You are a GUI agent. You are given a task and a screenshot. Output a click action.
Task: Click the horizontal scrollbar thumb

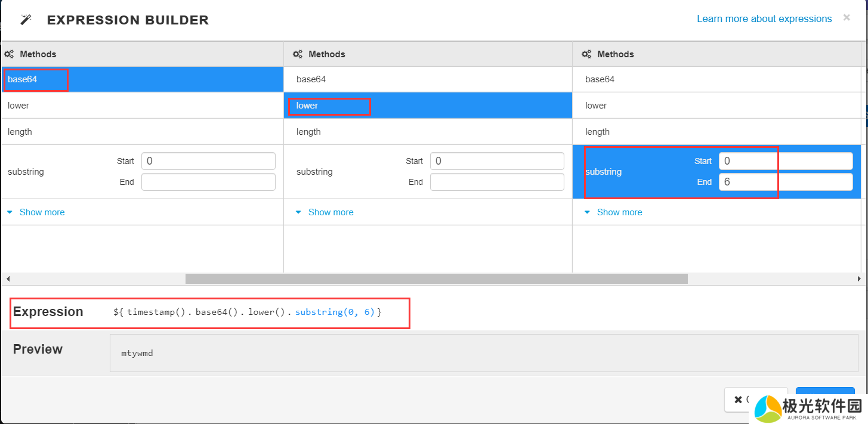(436, 279)
